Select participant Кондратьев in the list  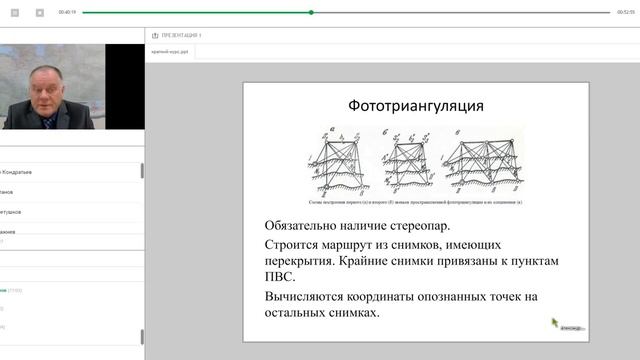coord(70,172)
